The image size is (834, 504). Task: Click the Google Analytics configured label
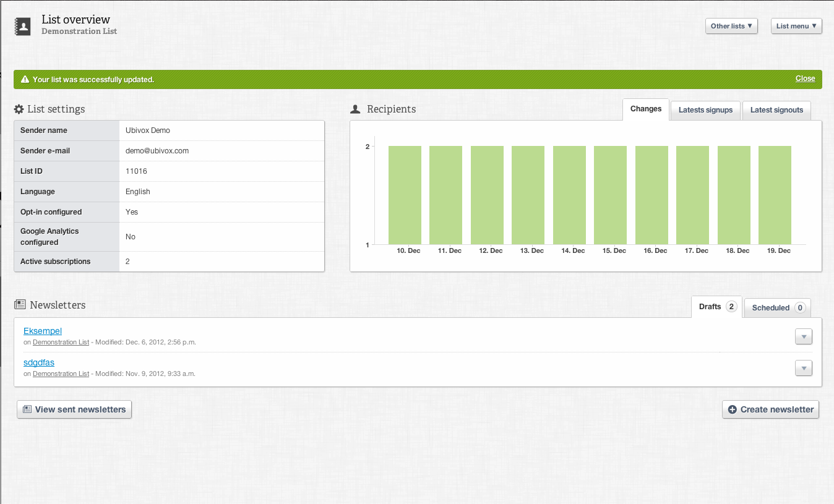(x=49, y=237)
